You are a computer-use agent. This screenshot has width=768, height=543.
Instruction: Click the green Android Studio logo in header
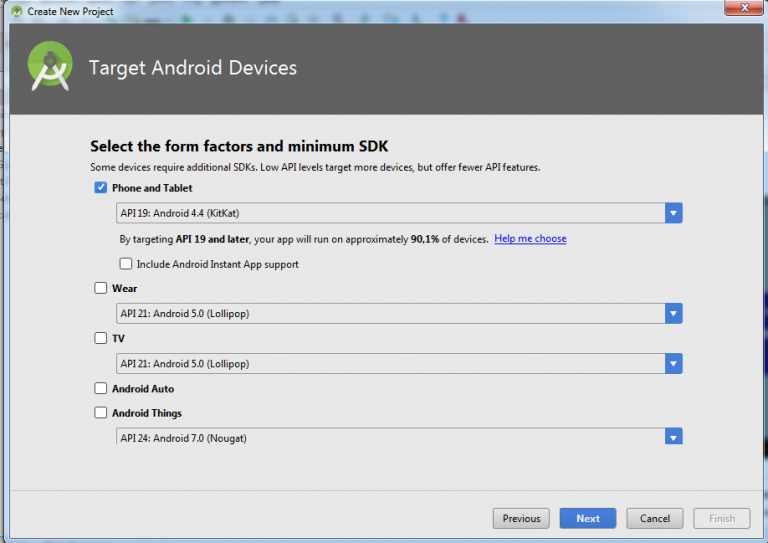pyautogui.click(x=49, y=67)
